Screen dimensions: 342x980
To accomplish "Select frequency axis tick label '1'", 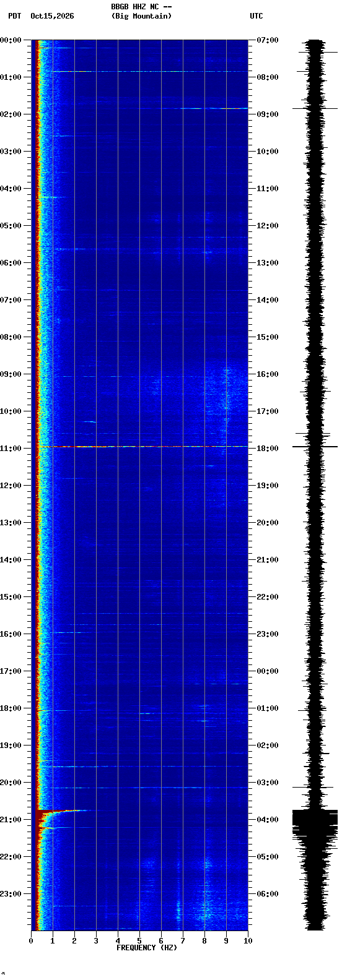I will click(x=53, y=941).
